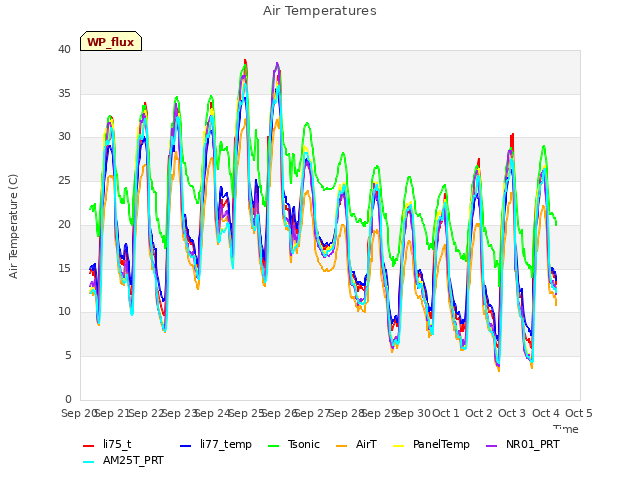Screen dimensions: 640x480
Task: Click the 0 y-axis tick label
Action: point(68,399)
